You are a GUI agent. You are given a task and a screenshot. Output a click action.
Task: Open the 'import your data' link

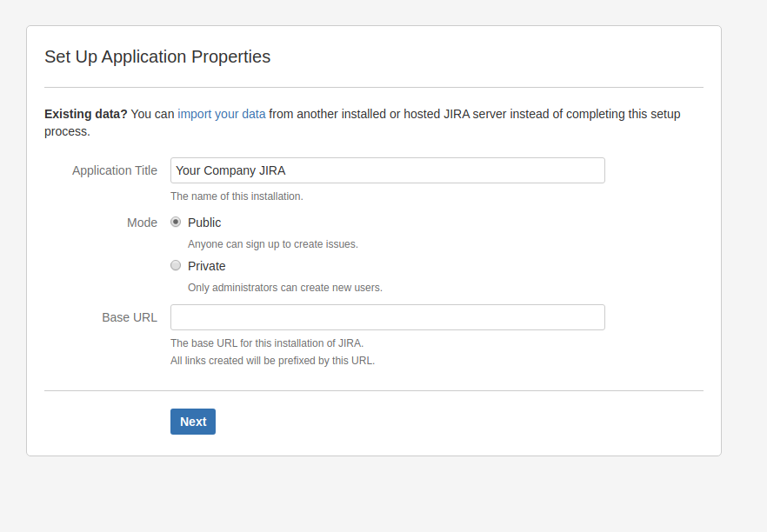pos(222,114)
